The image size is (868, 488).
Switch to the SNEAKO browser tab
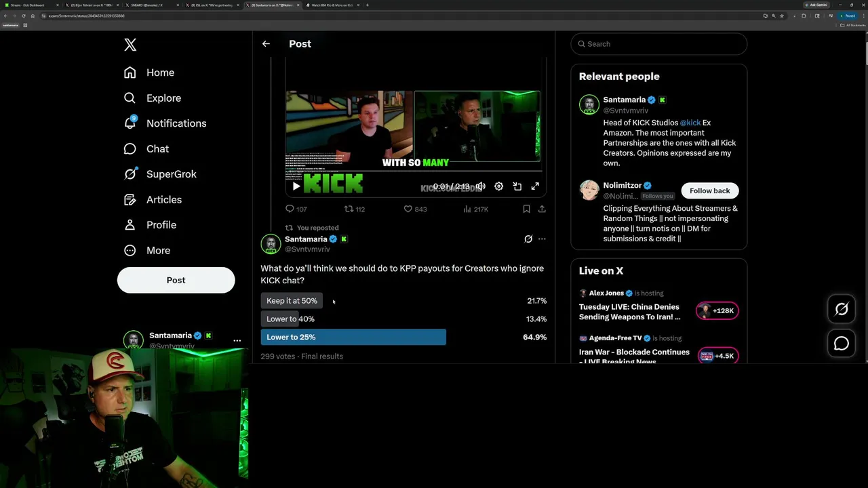coord(151,5)
